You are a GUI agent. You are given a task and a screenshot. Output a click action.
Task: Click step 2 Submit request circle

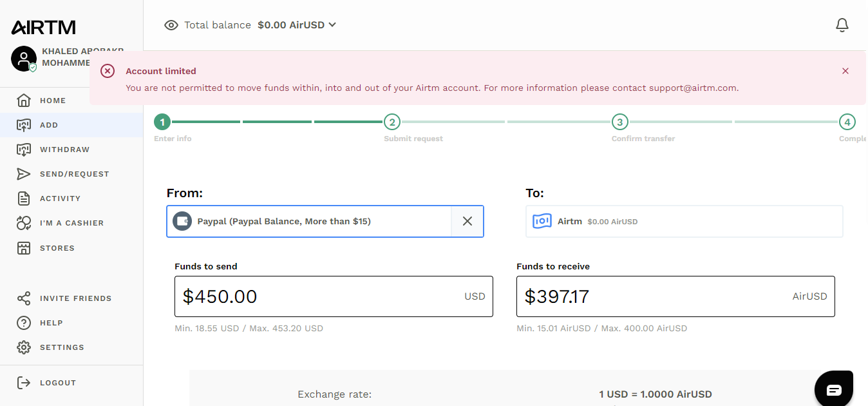coord(392,122)
